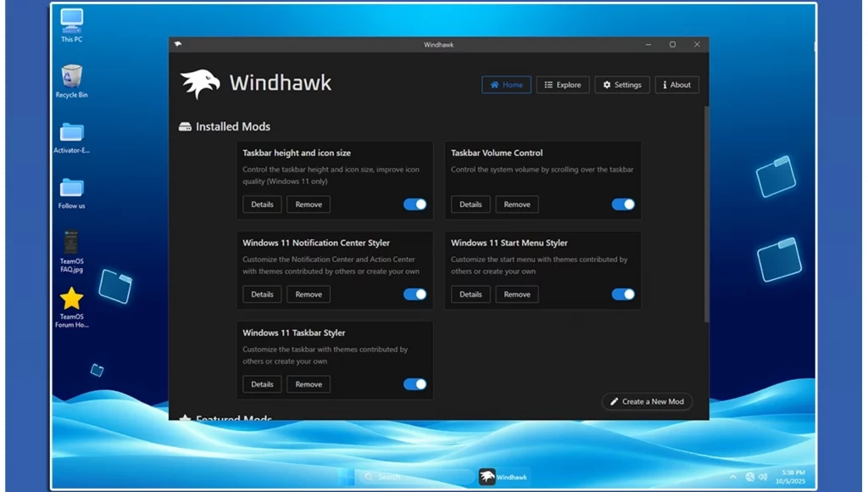This screenshot has height=492, width=868.
Task: Open the Settings tab
Action: pos(622,85)
